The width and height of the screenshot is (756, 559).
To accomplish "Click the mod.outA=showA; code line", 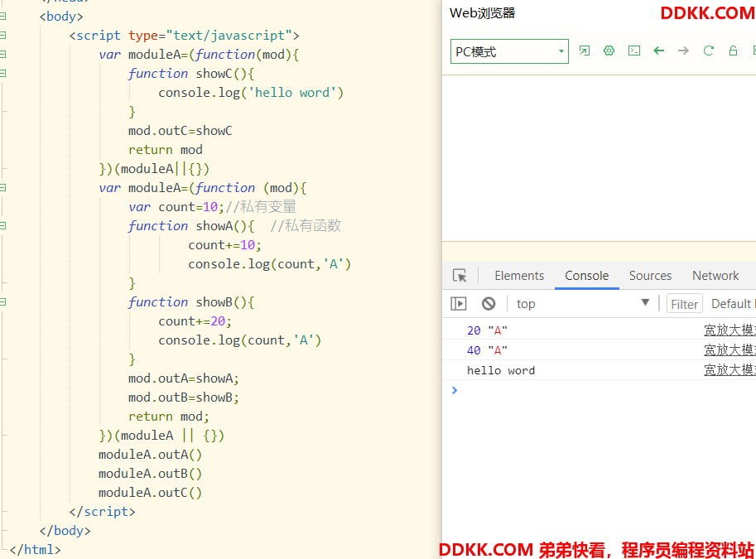I will tap(184, 378).
